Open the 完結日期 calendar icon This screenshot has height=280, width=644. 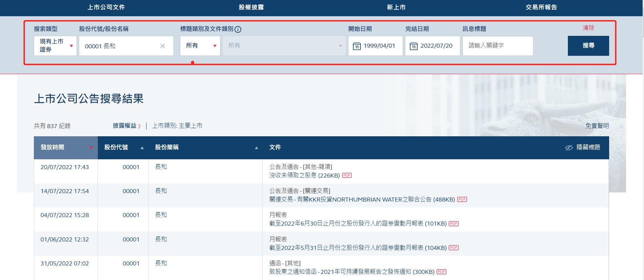click(414, 46)
